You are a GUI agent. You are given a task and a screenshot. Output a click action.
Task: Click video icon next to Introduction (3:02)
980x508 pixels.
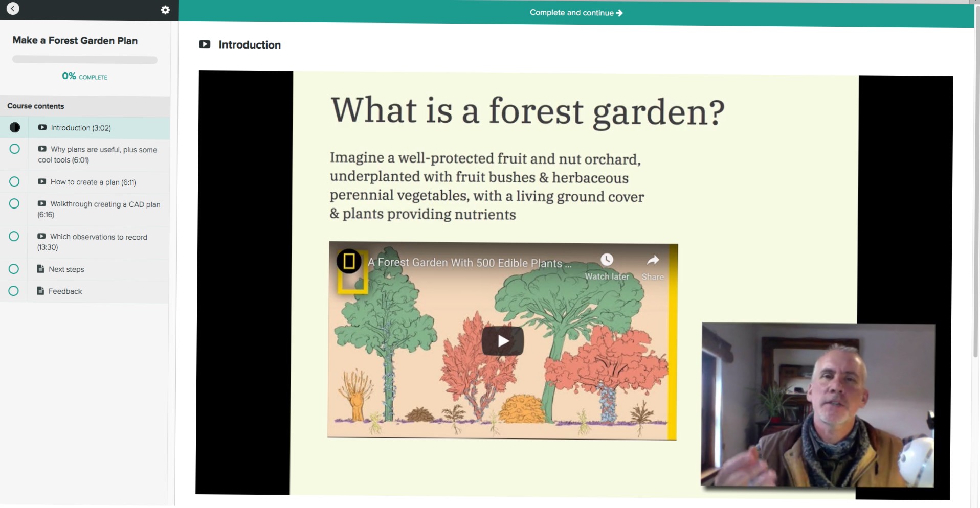click(42, 127)
